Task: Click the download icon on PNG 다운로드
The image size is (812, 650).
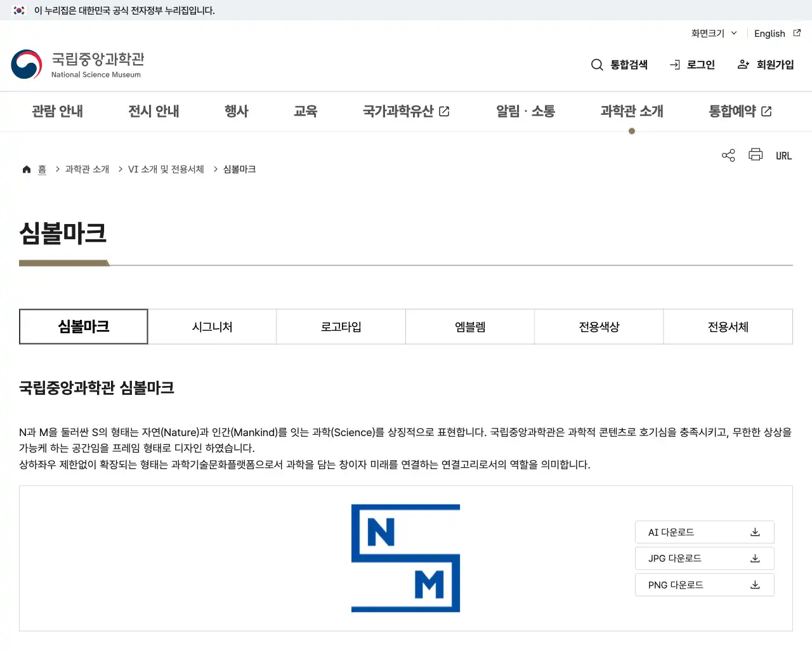Action: (755, 585)
